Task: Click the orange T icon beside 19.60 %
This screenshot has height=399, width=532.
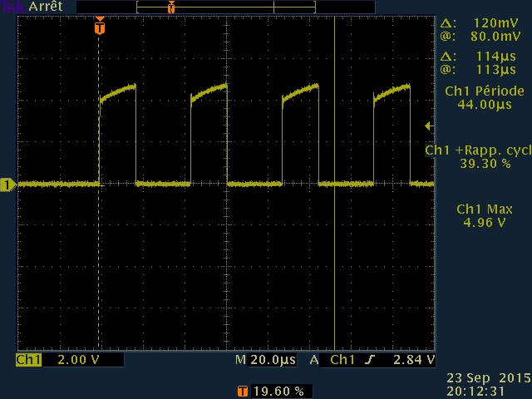Action: tap(242, 392)
